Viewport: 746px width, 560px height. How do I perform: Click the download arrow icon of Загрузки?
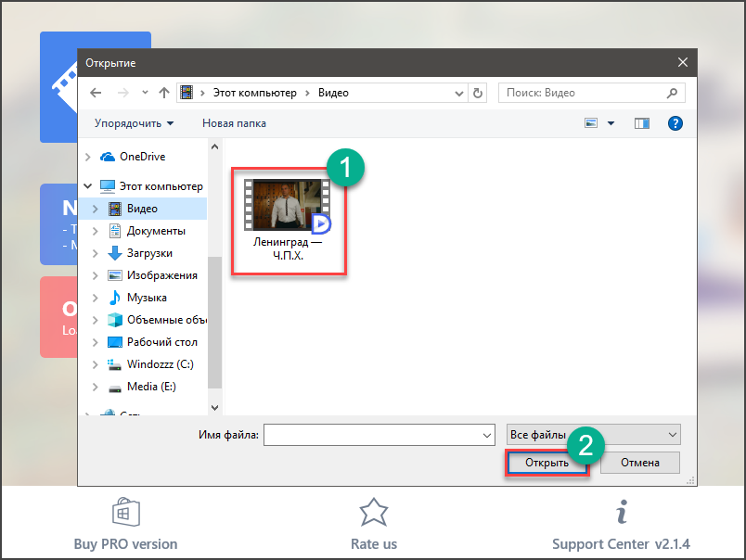tap(115, 253)
